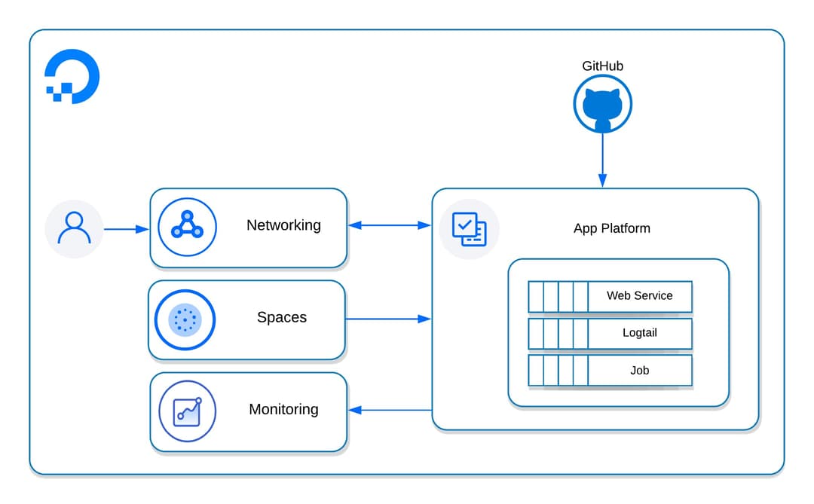Select the Spaces dotted circle icon
The height and width of the screenshot is (504, 814).
pos(185,319)
